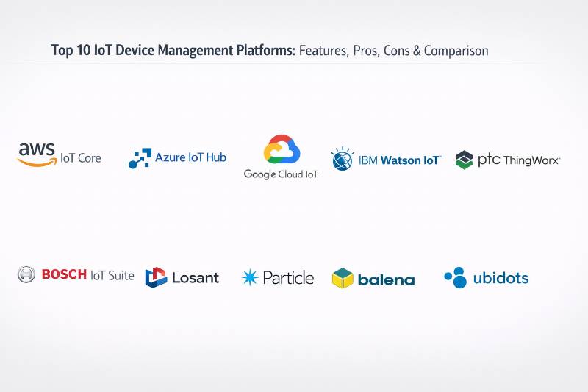The image size is (588, 392).
Task: Click the Losant hexagon logo icon
Action: [x=156, y=277]
